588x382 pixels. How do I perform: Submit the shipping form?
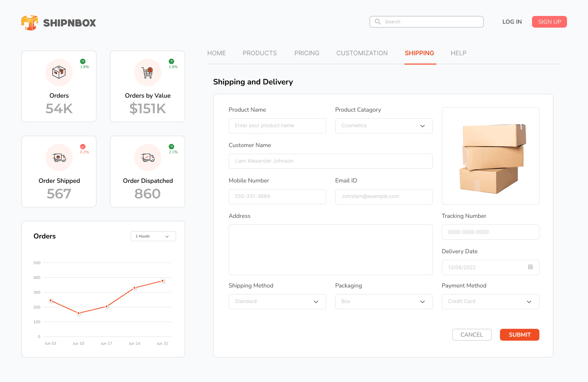tap(519, 335)
